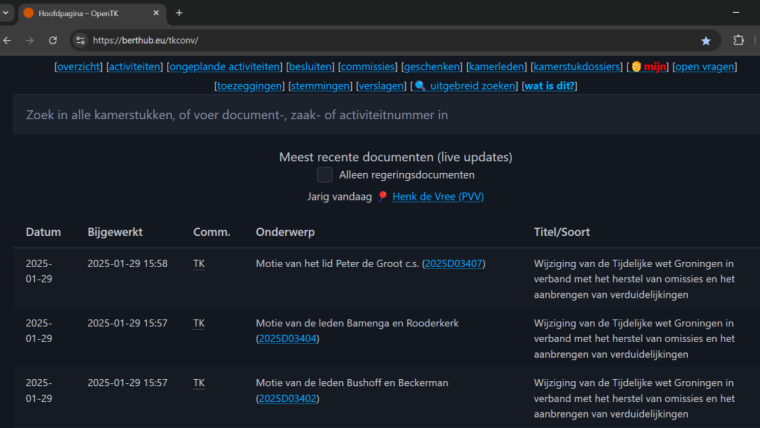This screenshot has width=760, height=428.
Task: Click the bookmark star in address bar
Action: [706, 40]
